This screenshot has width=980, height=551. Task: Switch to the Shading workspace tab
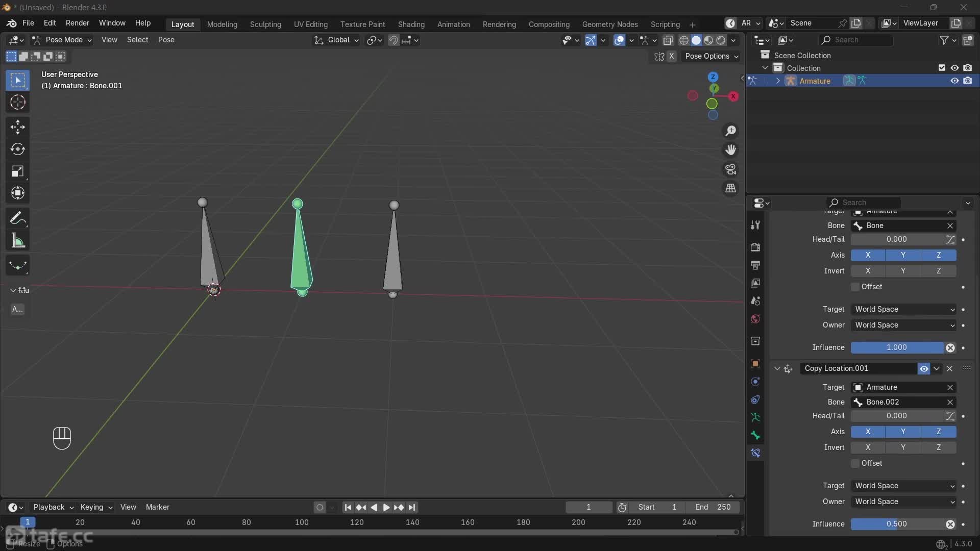(x=411, y=24)
